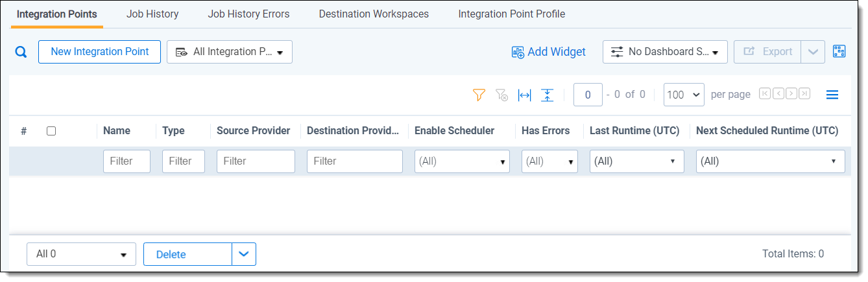Image resolution: width=868 pixels, height=282 pixels.
Task: Go to the last page arrow
Action: [x=804, y=94]
